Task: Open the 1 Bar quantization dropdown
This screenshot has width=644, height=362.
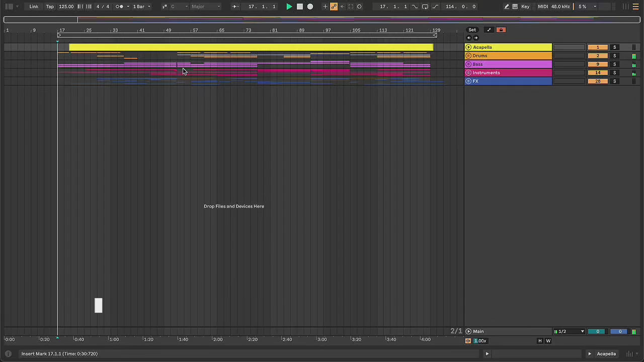Action: pyautogui.click(x=141, y=7)
